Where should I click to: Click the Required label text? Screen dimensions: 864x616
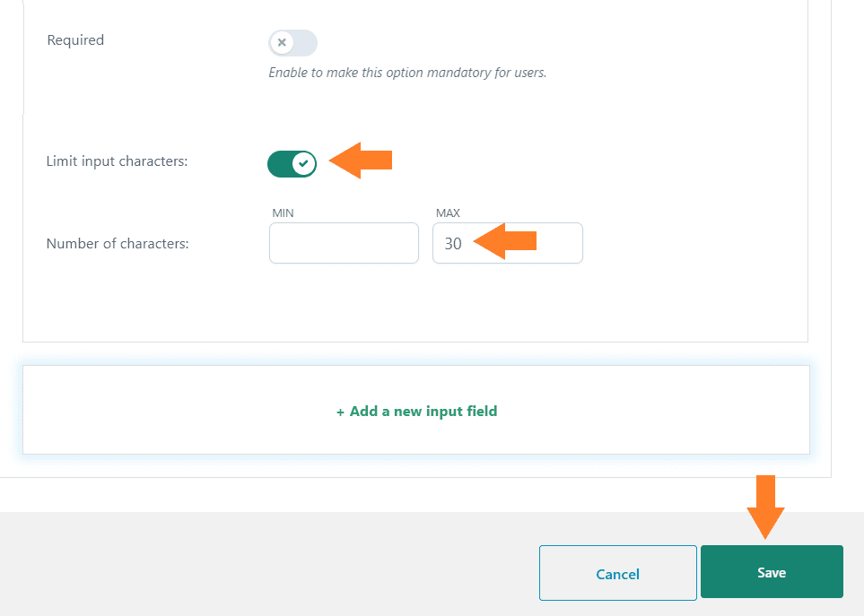[75, 40]
